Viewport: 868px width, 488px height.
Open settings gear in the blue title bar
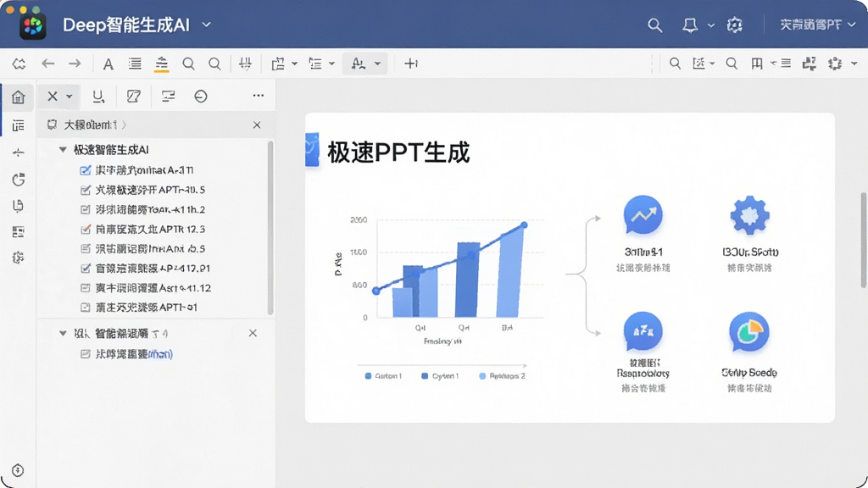point(735,25)
